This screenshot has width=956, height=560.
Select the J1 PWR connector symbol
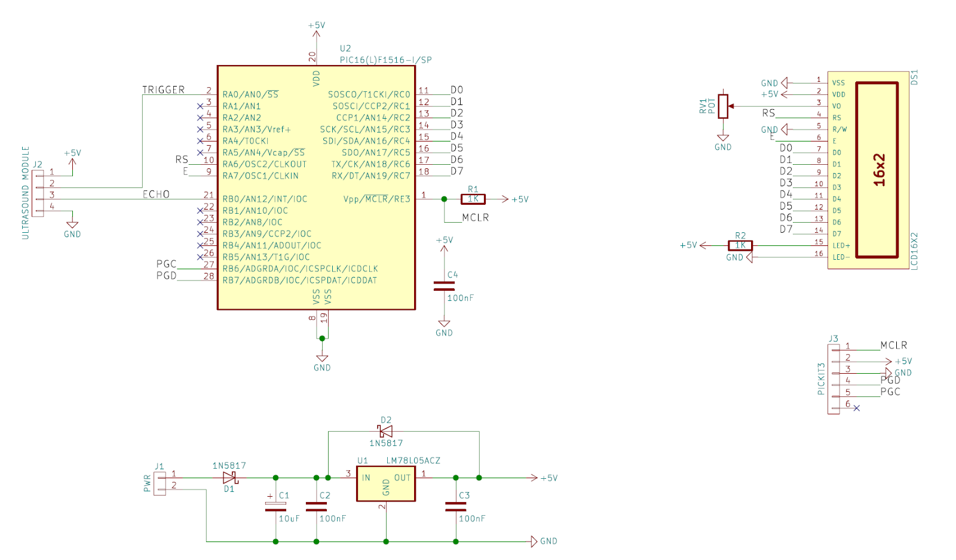tap(160, 483)
